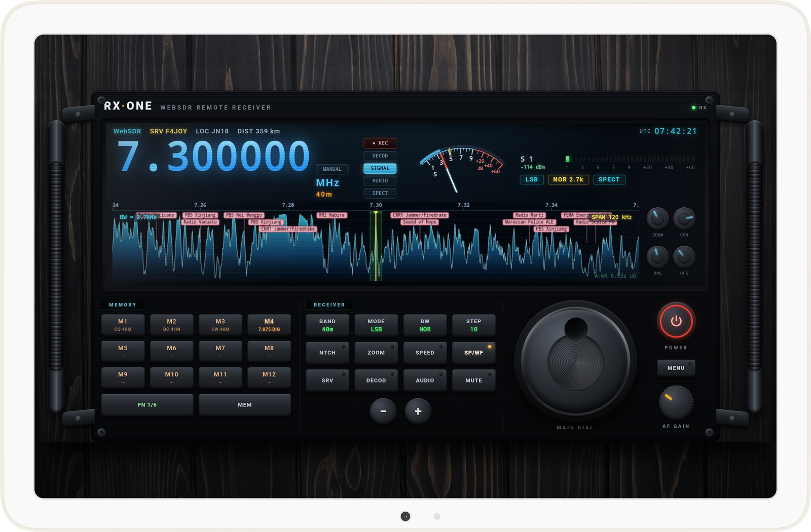
Task: Toggle the NTCH notch filter
Action: click(327, 353)
